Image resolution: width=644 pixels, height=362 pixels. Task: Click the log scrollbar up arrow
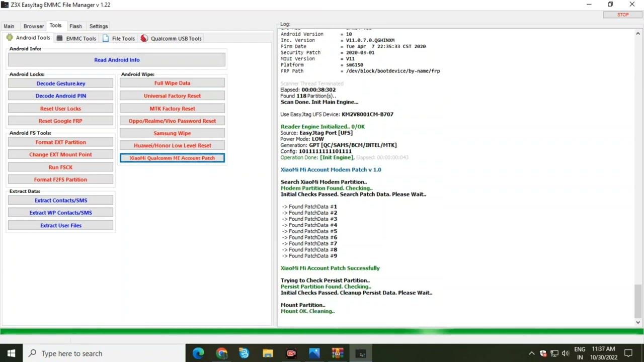pyautogui.click(x=638, y=34)
